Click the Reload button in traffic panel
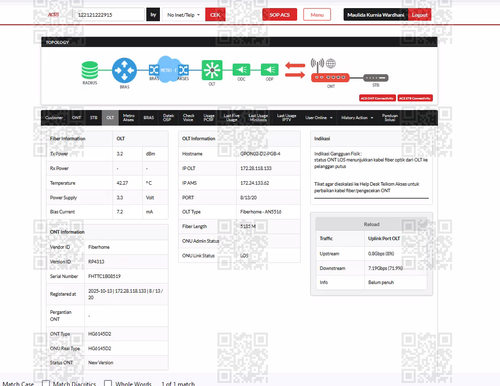The image size is (500, 386). tap(371, 224)
